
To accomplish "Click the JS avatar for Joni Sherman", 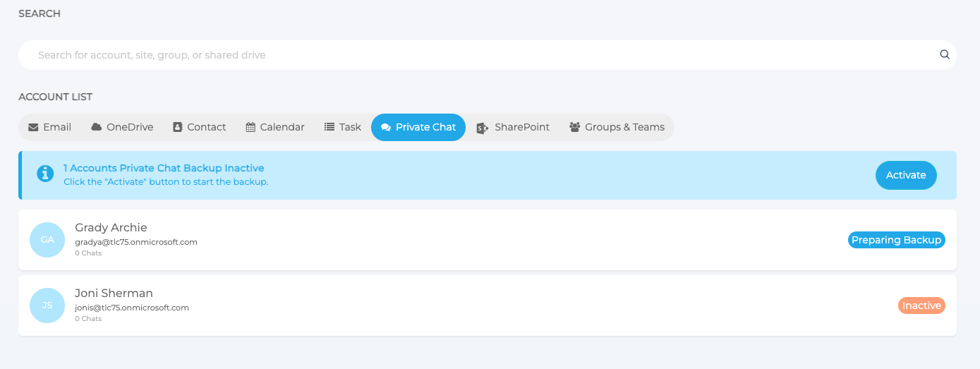I will [47, 306].
